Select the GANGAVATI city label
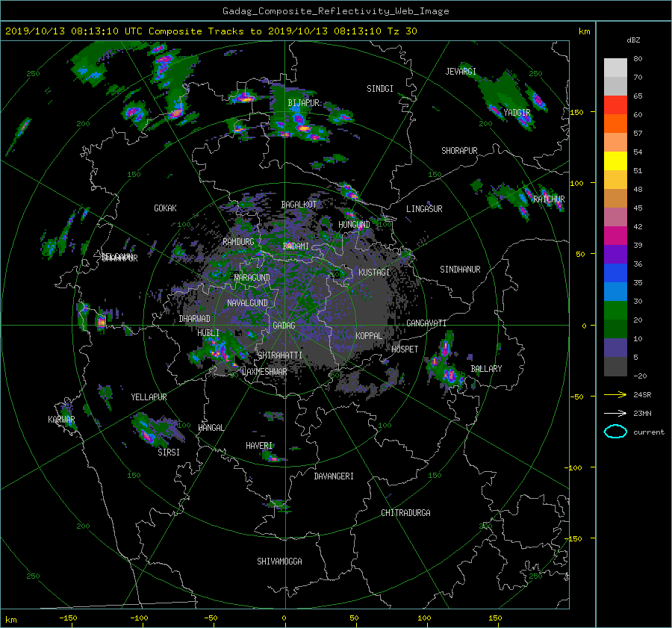 coord(426,323)
